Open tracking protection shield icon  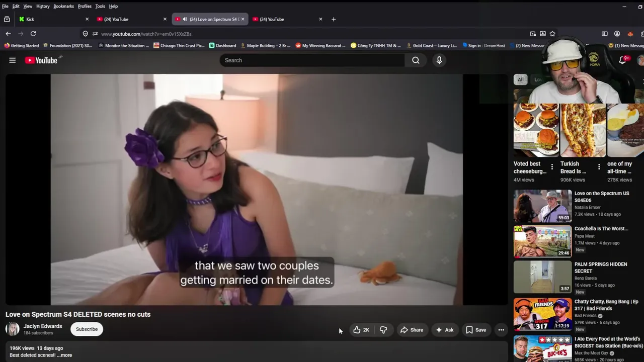85,34
